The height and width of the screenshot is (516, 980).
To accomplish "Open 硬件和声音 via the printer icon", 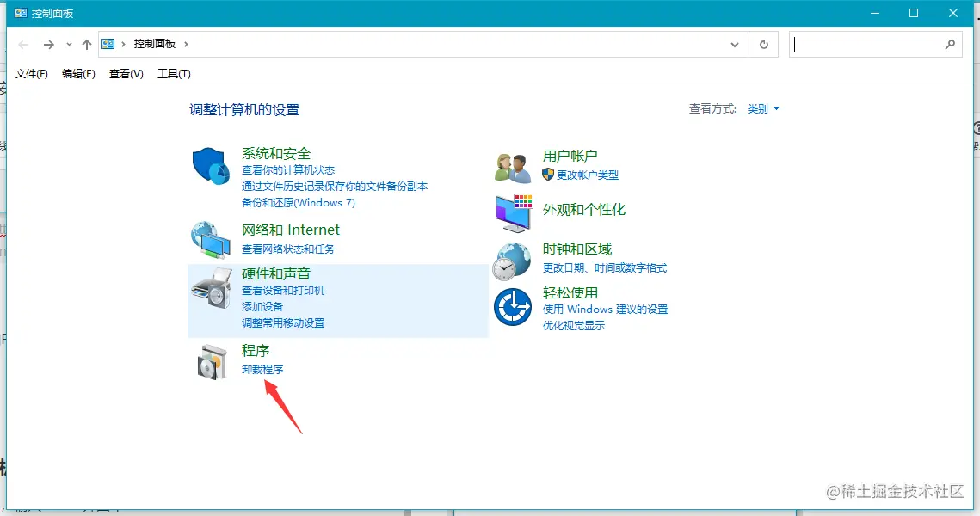I will coord(209,290).
